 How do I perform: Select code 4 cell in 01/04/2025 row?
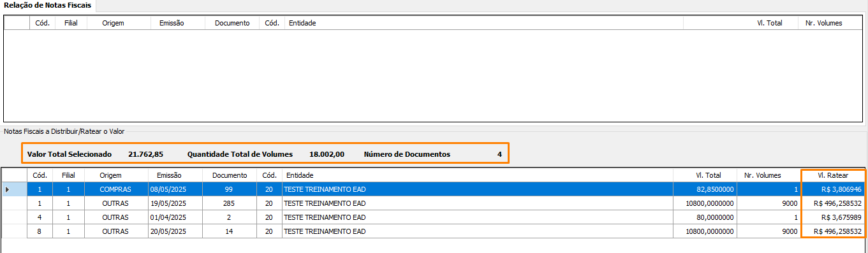coord(40,217)
